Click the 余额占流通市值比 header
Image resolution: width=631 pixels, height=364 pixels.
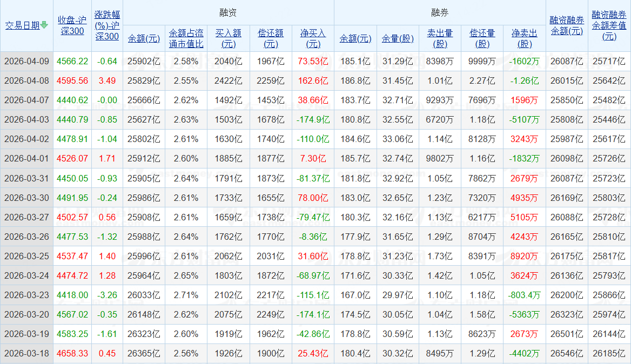point(186,38)
